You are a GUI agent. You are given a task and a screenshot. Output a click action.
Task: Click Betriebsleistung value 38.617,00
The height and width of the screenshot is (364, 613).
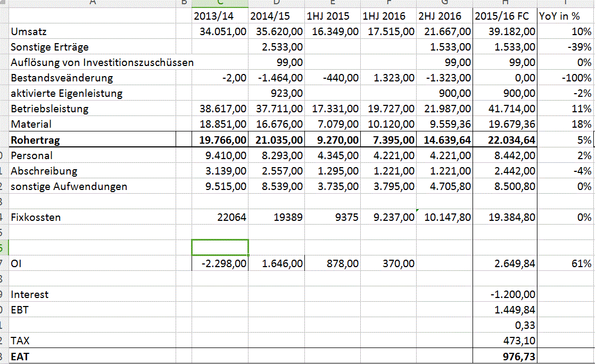point(220,109)
